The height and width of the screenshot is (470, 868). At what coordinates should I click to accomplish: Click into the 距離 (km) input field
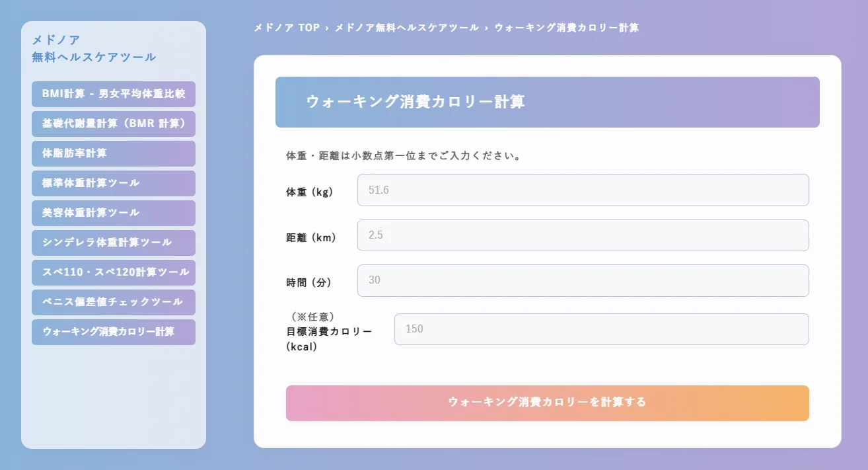pos(583,235)
